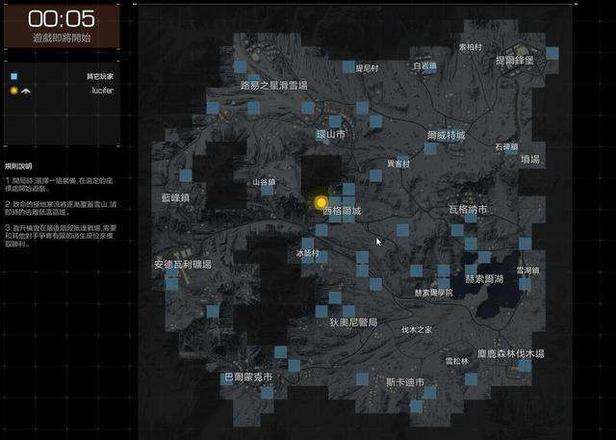Click the 雪湖鎮 map label
616x440 pixels.
[x=528, y=270]
